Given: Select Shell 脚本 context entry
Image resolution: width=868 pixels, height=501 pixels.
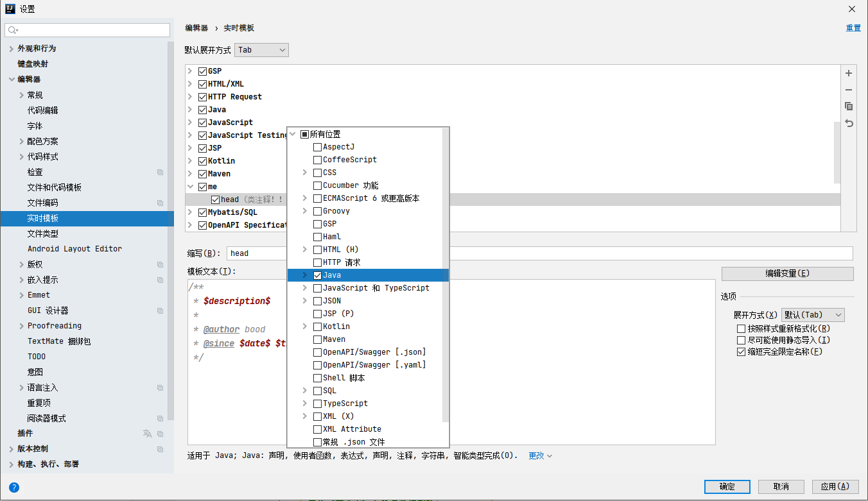Looking at the screenshot, I should click(343, 378).
